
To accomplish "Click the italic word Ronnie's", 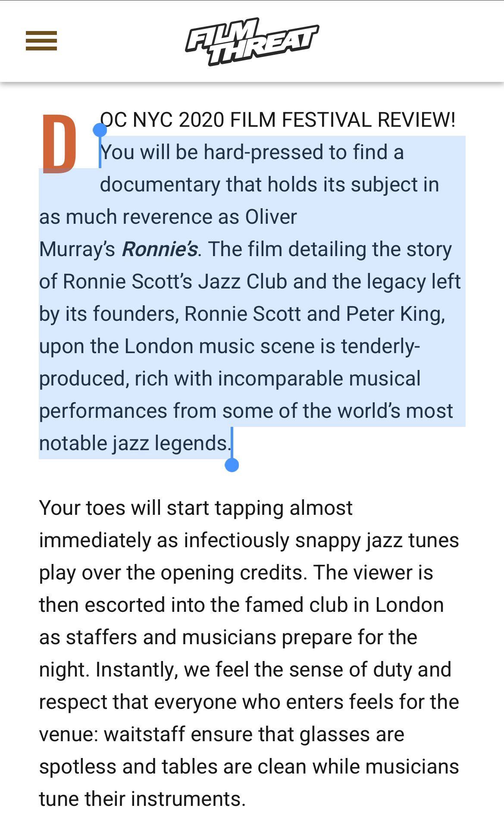I will pos(160,249).
